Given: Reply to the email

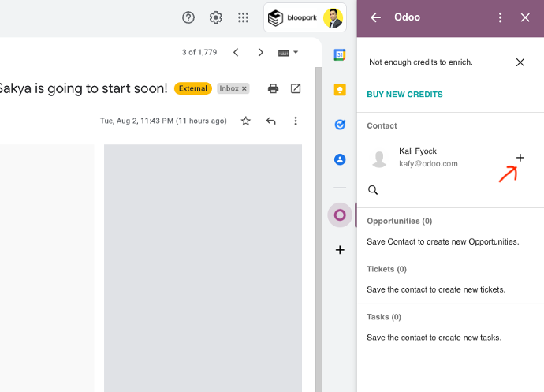Looking at the screenshot, I should [270, 121].
